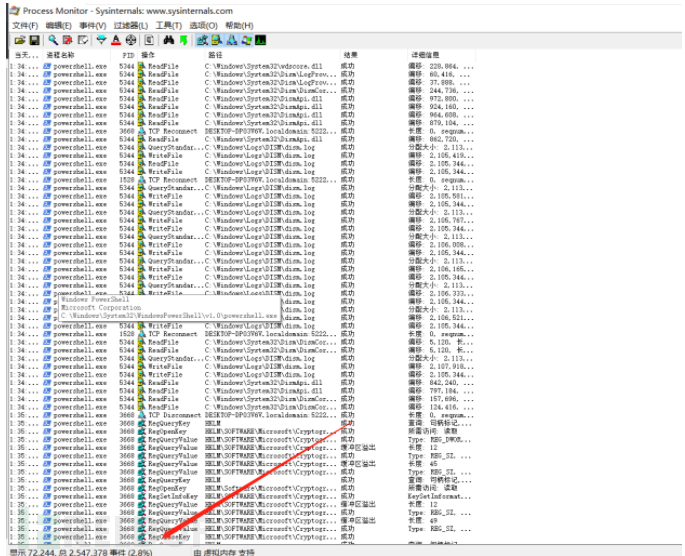The image size is (685, 556).
Task: Toggle Show Process and Thread Activity
Action: [x=246, y=40]
